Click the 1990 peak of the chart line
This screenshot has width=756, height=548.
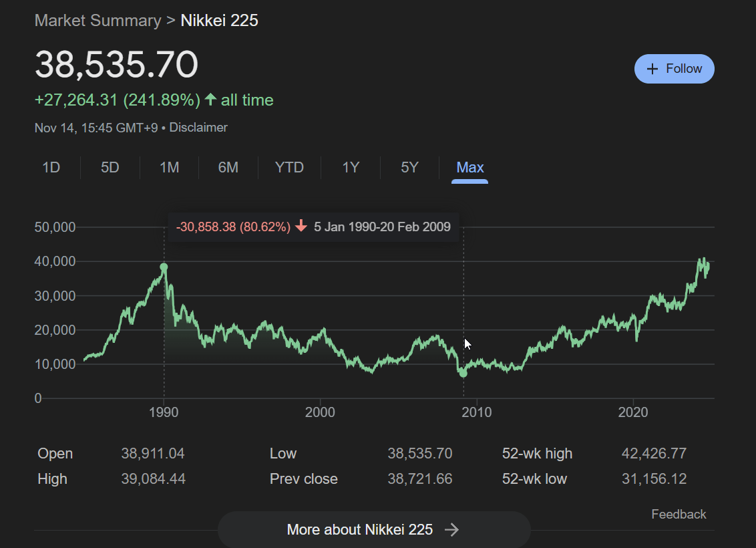164,267
